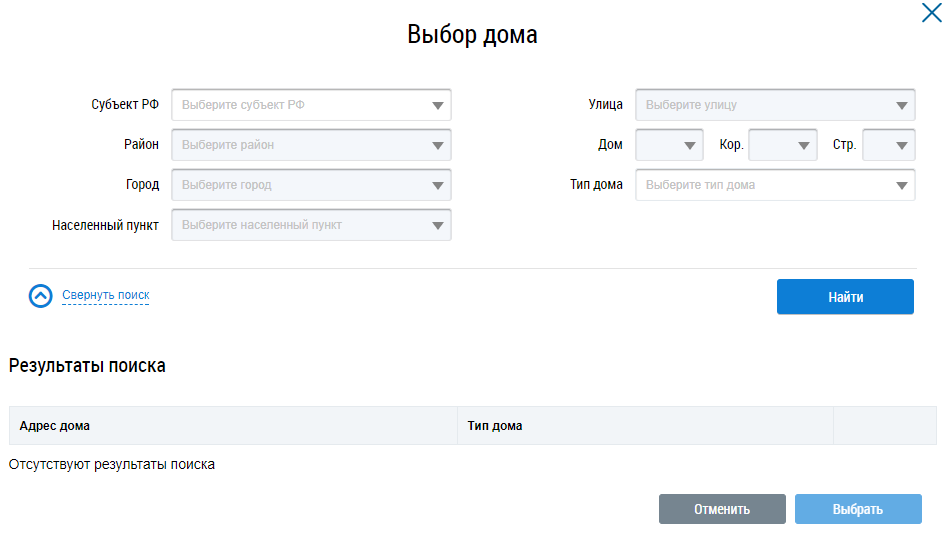This screenshot has width=944, height=540.
Task: Click the Тип дома column header
Action: 495,426
